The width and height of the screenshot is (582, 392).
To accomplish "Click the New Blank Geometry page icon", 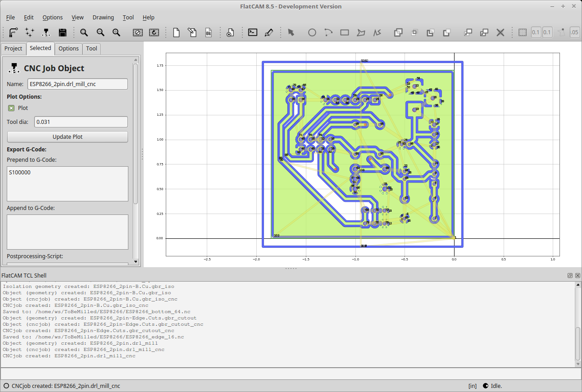I will click(177, 32).
